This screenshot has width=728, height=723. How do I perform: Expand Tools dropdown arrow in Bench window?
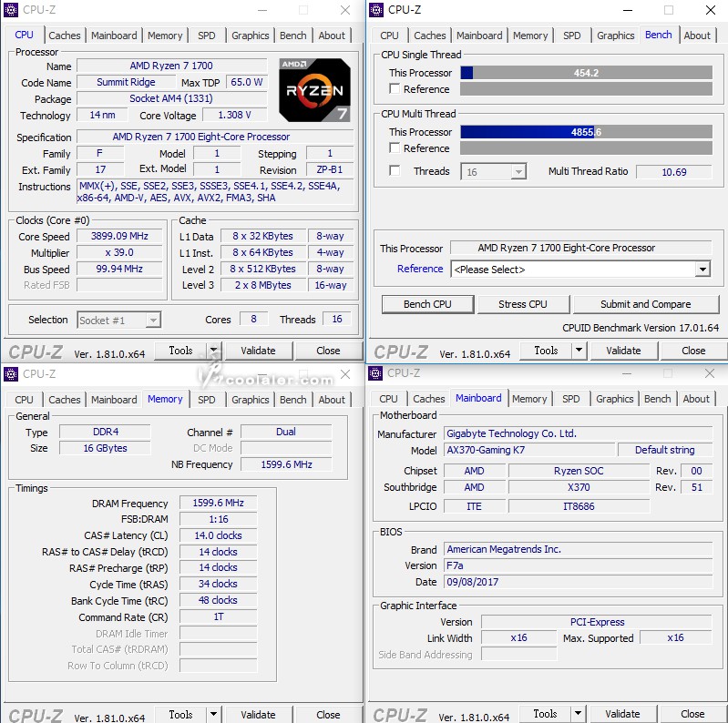tap(579, 351)
